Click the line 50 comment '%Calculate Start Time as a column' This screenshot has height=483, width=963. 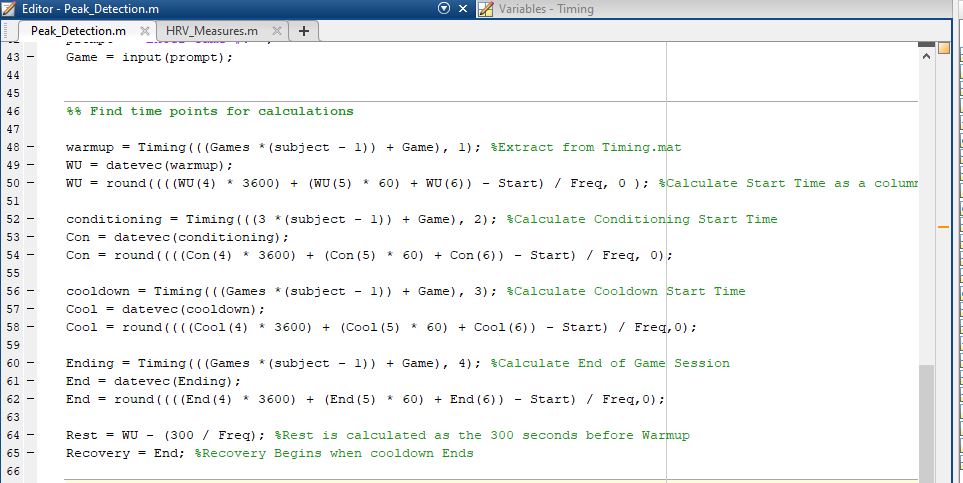pyautogui.click(x=788, y=183)
